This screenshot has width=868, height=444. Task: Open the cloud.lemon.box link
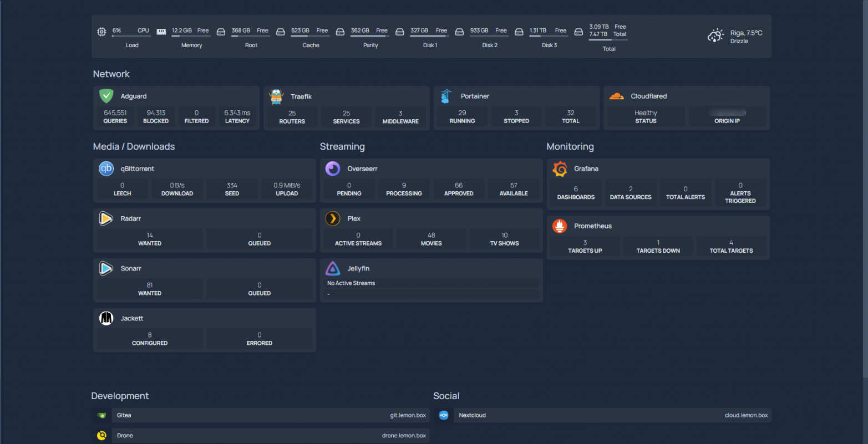pyautogui.click(x=747, y=415)
